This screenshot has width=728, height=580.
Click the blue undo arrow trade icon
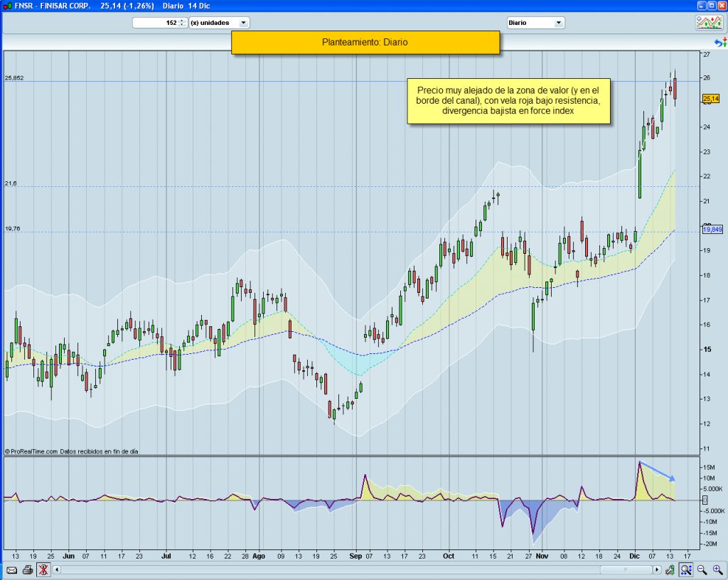click(x=719, y=44)
